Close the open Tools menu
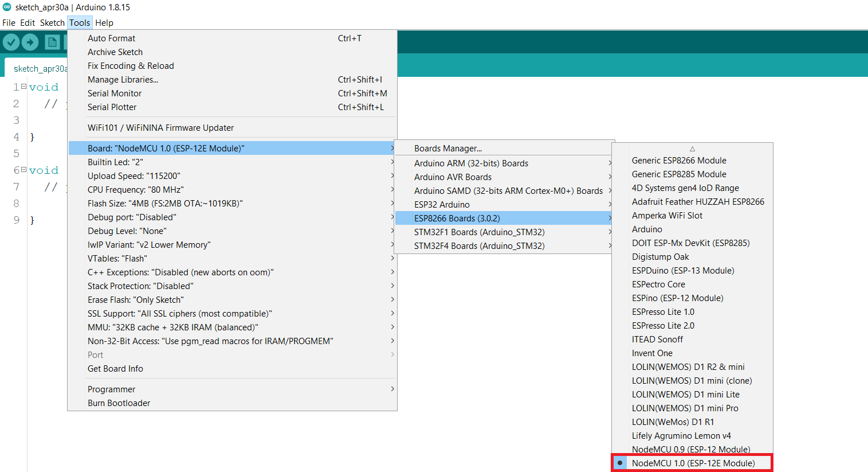Image resolution: width=868 pixels, height=472 pixels. [x=80, y=23]
